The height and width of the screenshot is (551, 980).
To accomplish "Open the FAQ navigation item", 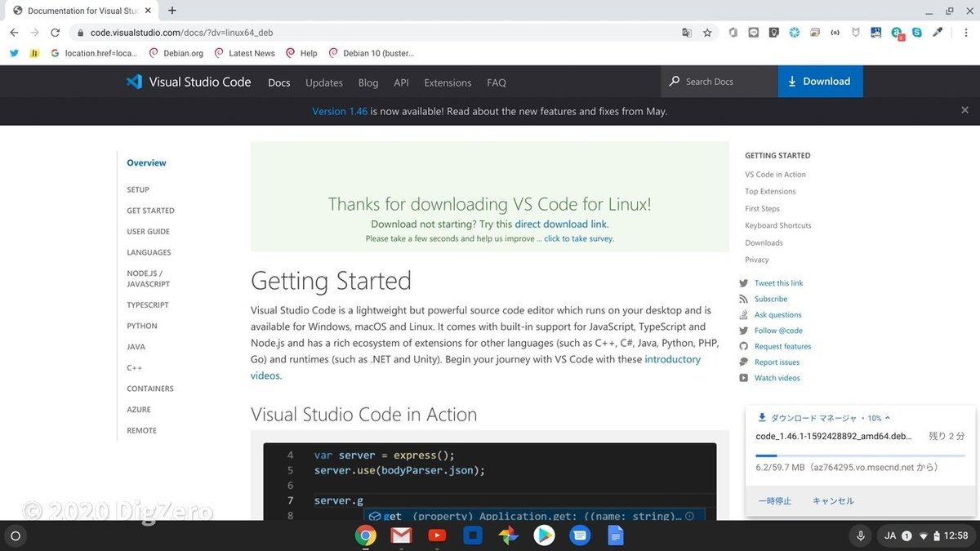I will (x=497, y=82).
